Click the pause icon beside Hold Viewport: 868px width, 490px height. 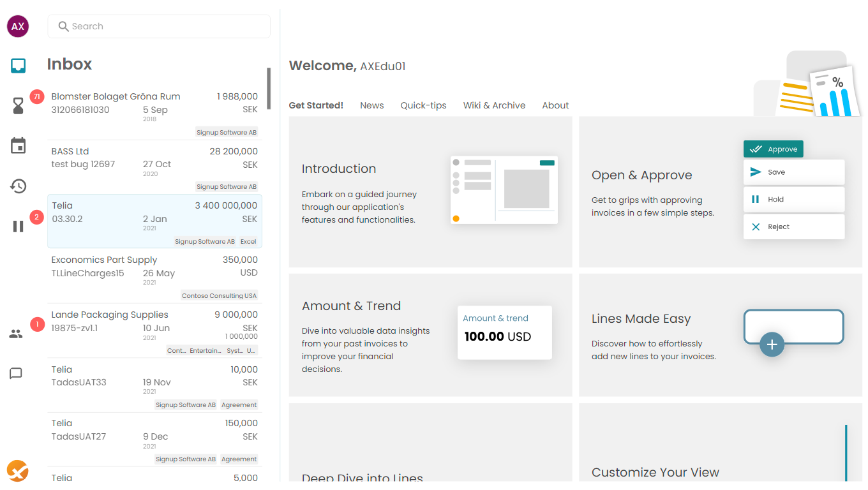[756, 199]
